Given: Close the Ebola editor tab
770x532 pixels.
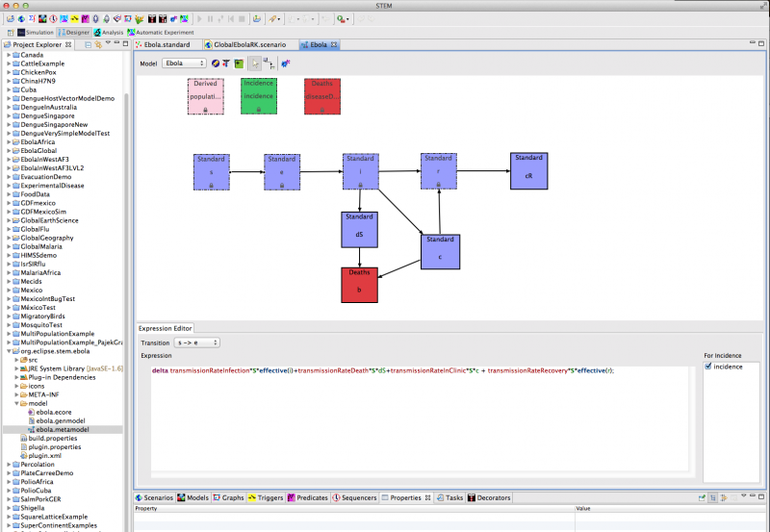Looking at the screenshot, I should pyautogui.click(x=334, y=44).
